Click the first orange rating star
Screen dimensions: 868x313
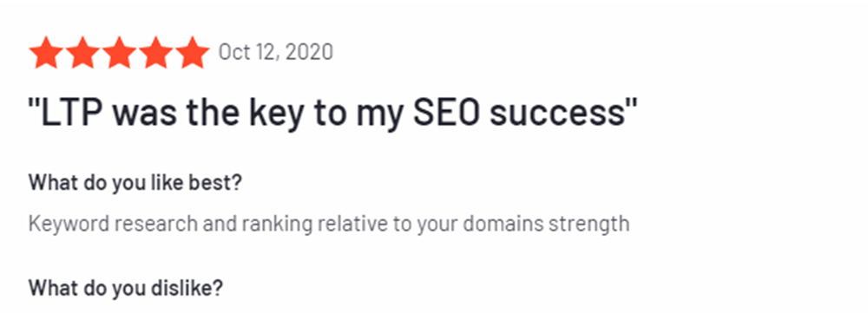[x=46, y=53]
